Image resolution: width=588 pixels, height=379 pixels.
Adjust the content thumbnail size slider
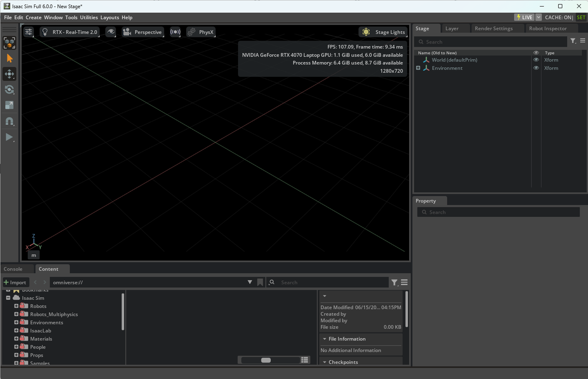(266, 360)
